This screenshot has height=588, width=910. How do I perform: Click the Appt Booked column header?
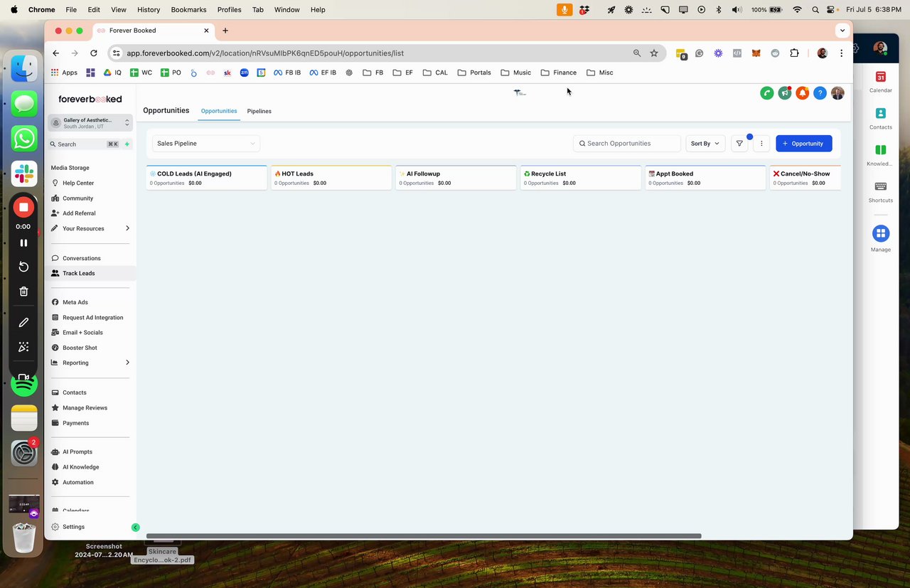(705, 178)
